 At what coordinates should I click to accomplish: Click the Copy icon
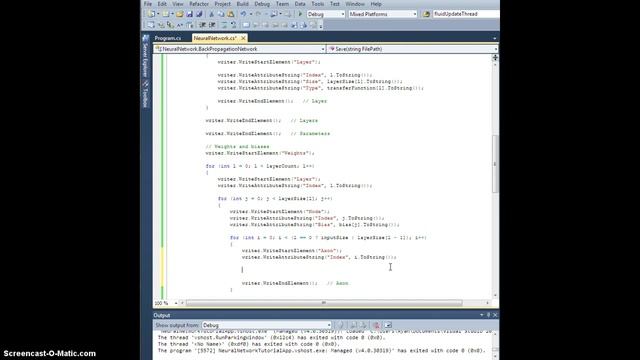221,14
